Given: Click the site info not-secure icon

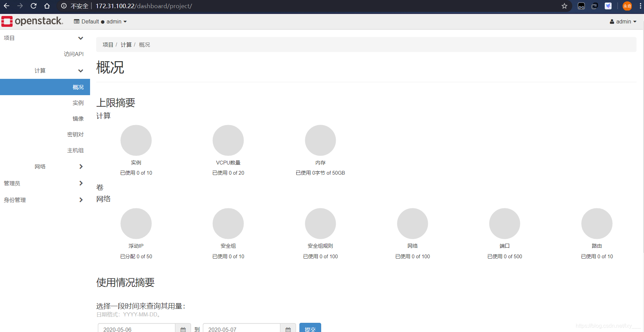Looking at the screenshot, I should (64, 6).
